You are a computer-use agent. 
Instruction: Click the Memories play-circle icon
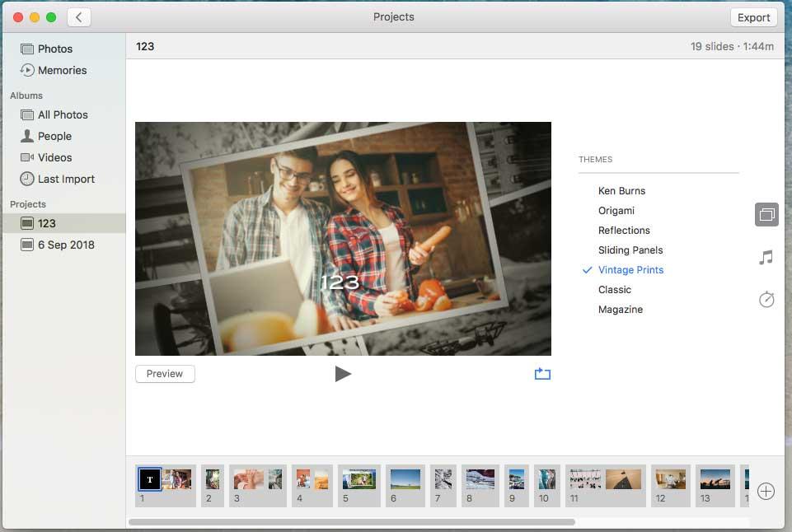tap(27, 70)
